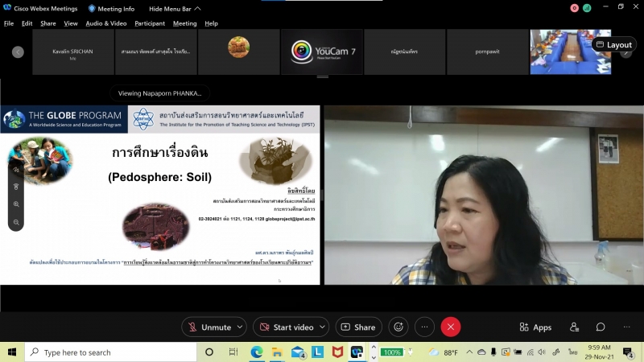Image resolution: width=644 pixels, height=362 pixels.
Task: Toggle Hide Menu Bar
Action: [x=174, y=8]
